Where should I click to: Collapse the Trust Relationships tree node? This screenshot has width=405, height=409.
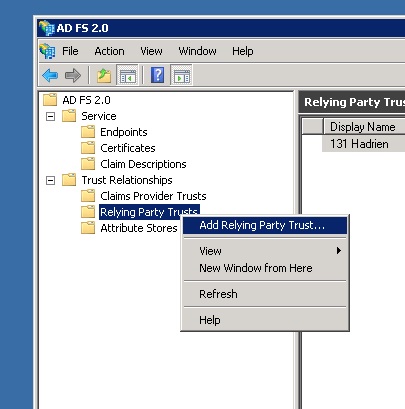[x=50, y=180]
